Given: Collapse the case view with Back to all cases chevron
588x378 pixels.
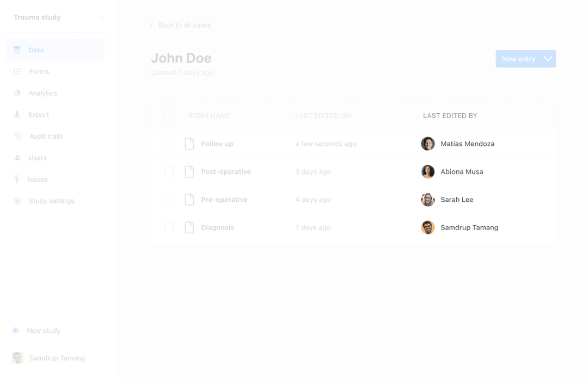Looking at the screenshot, I should (151, 24).
